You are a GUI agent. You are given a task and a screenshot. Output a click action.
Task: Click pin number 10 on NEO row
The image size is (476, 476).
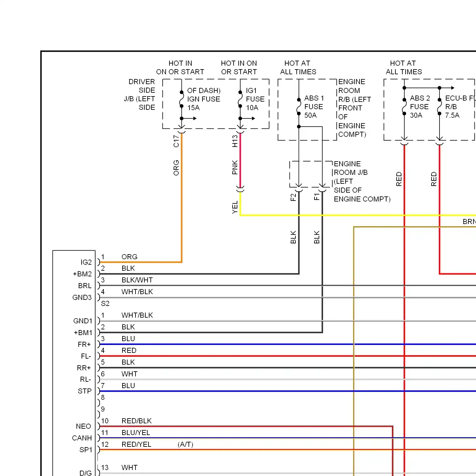pyautogui.click(x=105, y=421)
